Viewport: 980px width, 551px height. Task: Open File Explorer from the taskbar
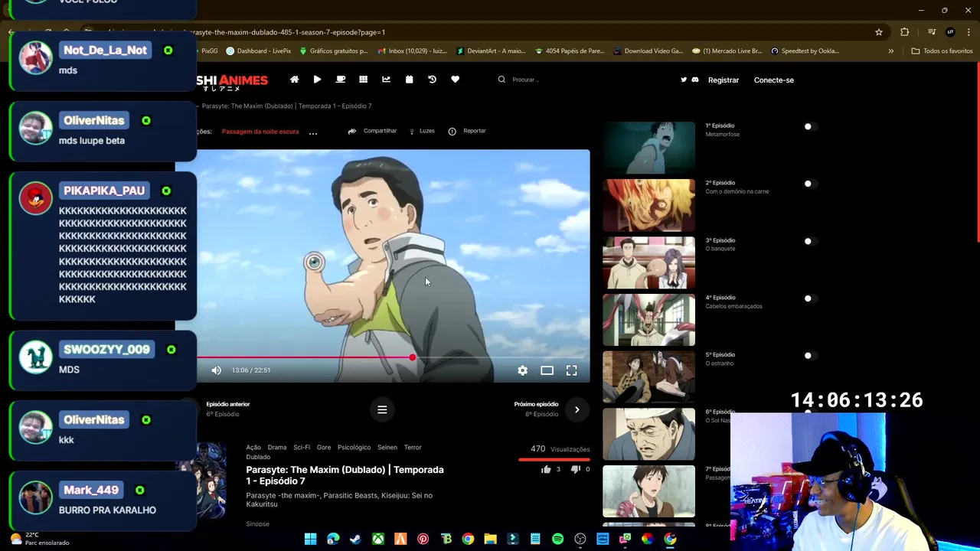[x=490, y=539]
